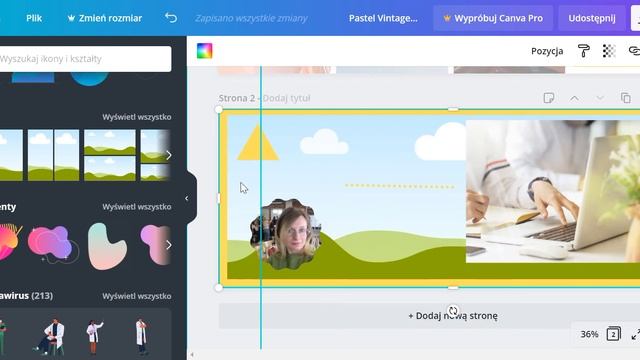Screen dimensions: 640x360
Task: Click the fullscreen expand arrows icon
Action: pyautogui.click(x=635, y=335)
